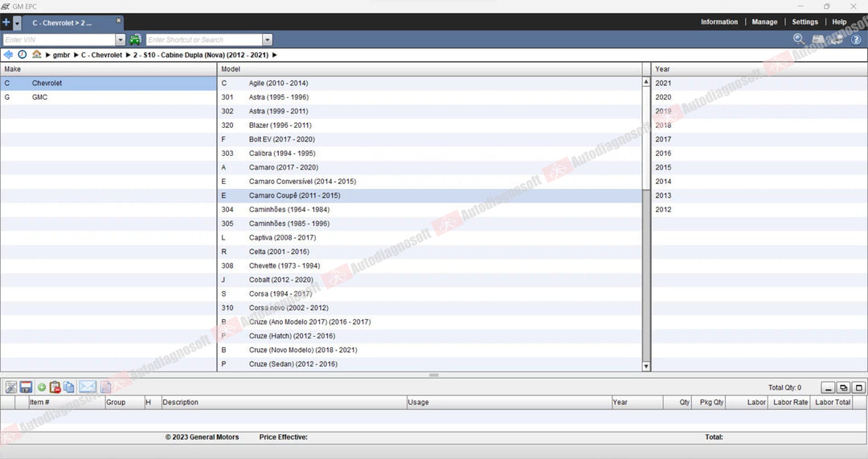
Task: Select Blazer (1996 - 2011) model
Action: [x=429, y=125]
